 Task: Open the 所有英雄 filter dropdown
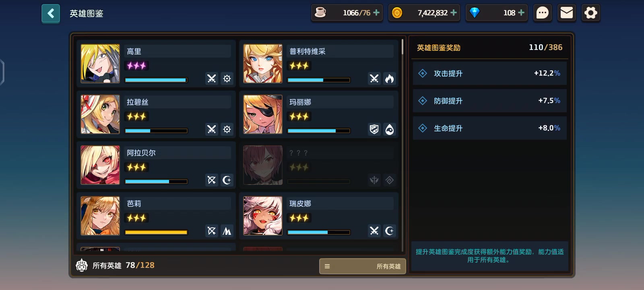[x=362, y=266]
